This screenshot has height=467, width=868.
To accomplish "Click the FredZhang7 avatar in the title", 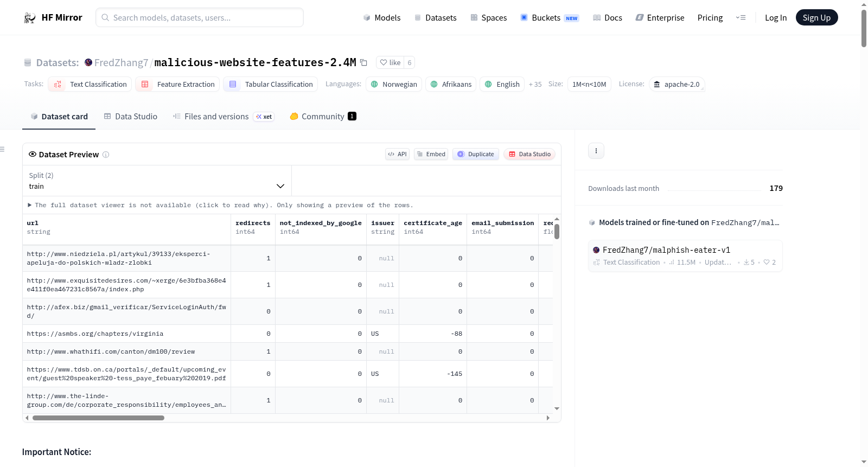I will 88,62.
